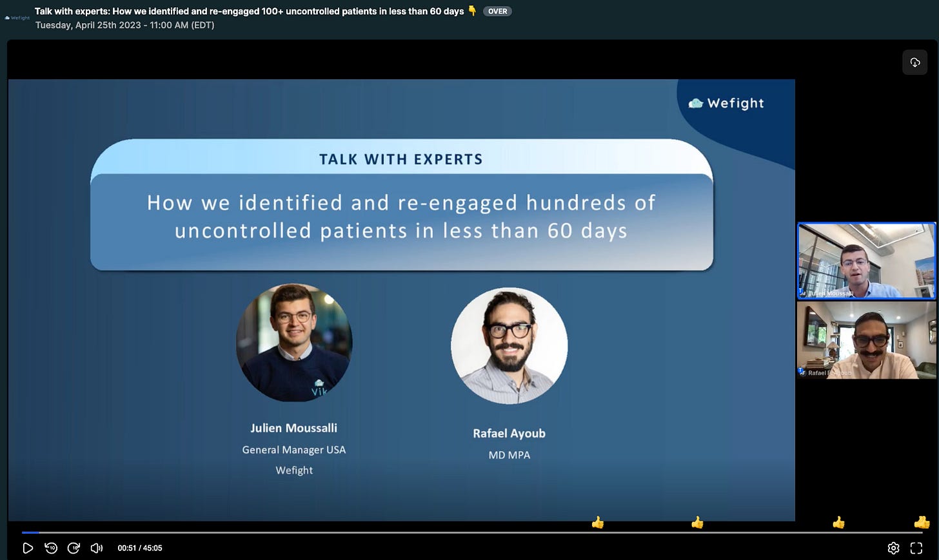Click the video progress bar
This screenshot has width=939, height=560.
pos(472,532)
